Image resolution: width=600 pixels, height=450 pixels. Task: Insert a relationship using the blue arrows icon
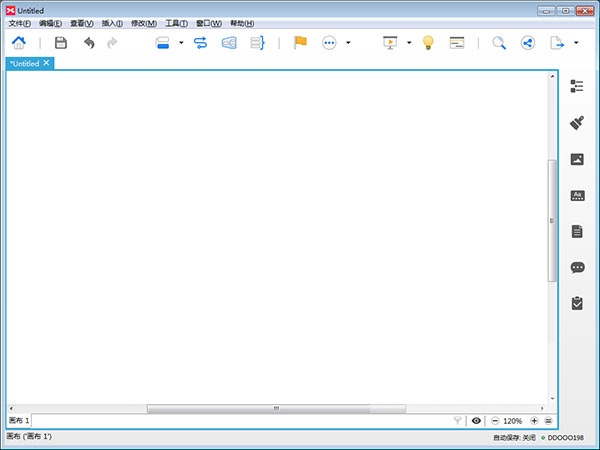point(201,43)
